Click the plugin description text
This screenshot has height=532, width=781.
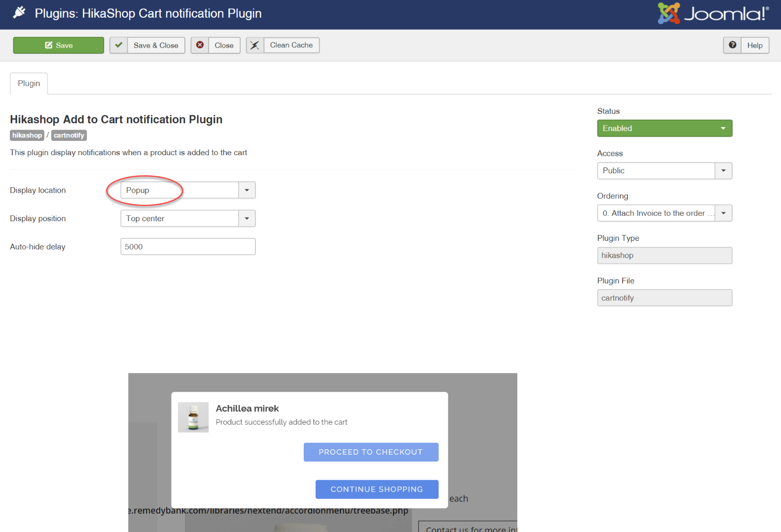coord(129,153)
